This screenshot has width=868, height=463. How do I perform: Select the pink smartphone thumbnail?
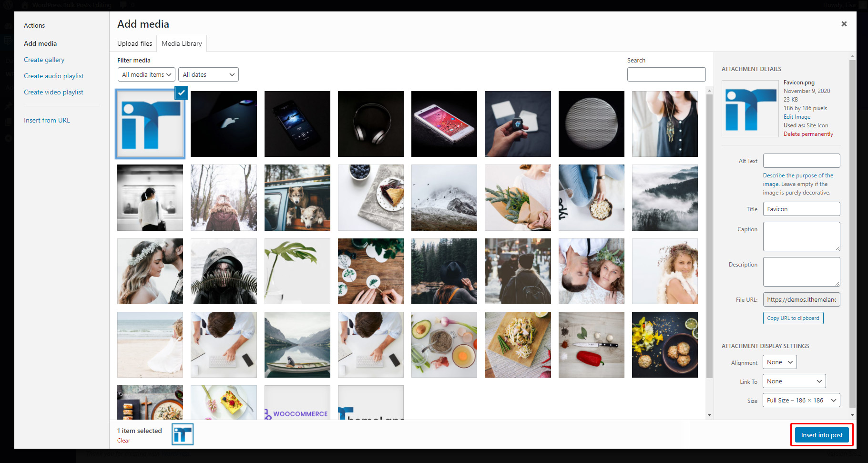click(444, 124)
